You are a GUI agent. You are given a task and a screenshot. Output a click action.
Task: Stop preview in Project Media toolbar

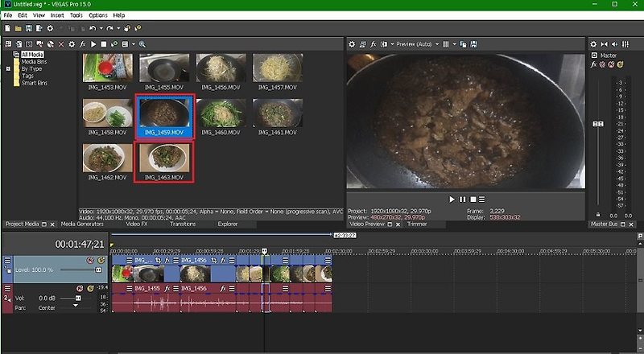click(x=104, y=44)
